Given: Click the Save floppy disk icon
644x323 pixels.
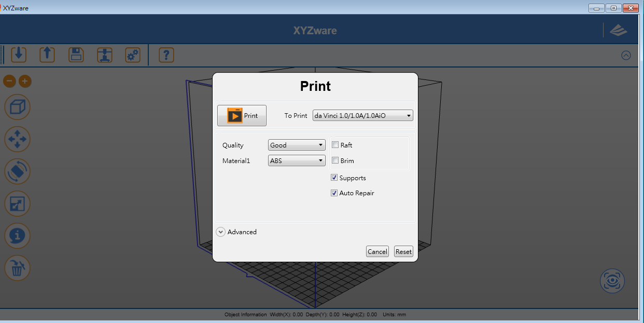Looking at the screenshot, I should [x=76, y=55].
